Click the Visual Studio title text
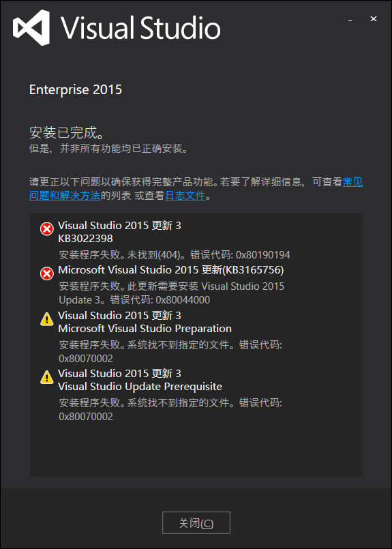This screenshot has width=392, height=549. [141, 28]
